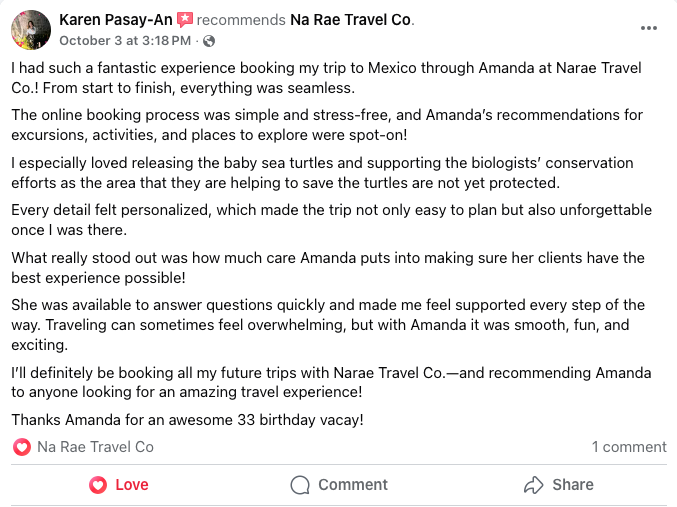
Task: Click the small love reaction heart icon
Action: (x=22, y=447)
